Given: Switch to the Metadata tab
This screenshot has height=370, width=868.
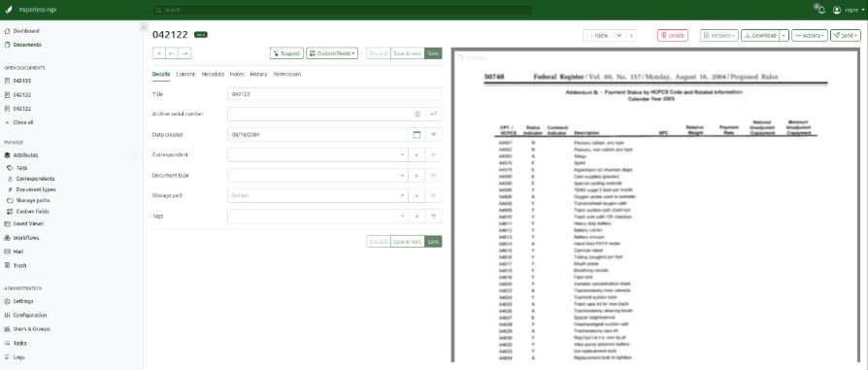Looking at the screenshot, I should click(x=213, y=74).
